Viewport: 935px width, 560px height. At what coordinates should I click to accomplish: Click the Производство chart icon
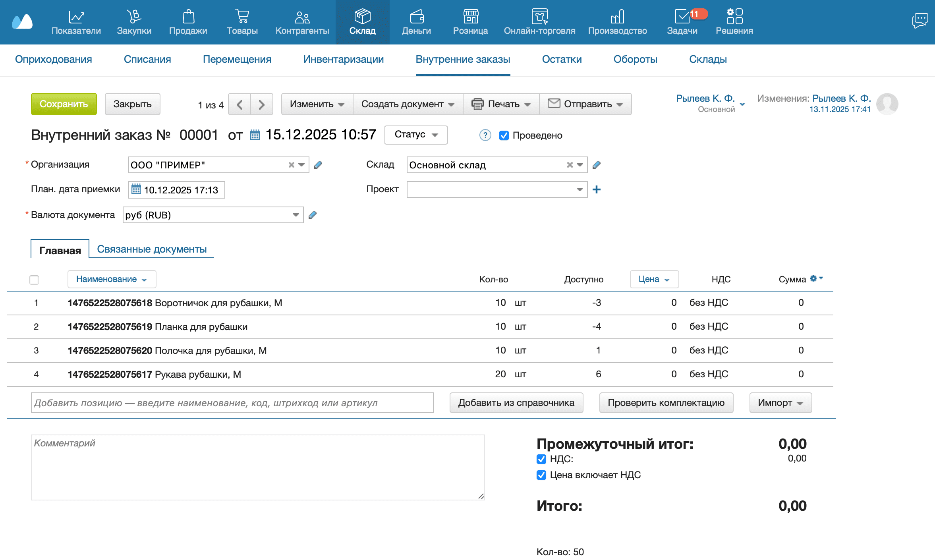(617, 17)
